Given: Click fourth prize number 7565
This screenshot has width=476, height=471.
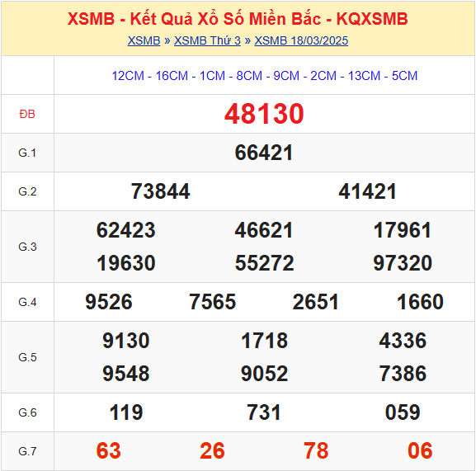Looking at the screenshot, I should 213,302.
